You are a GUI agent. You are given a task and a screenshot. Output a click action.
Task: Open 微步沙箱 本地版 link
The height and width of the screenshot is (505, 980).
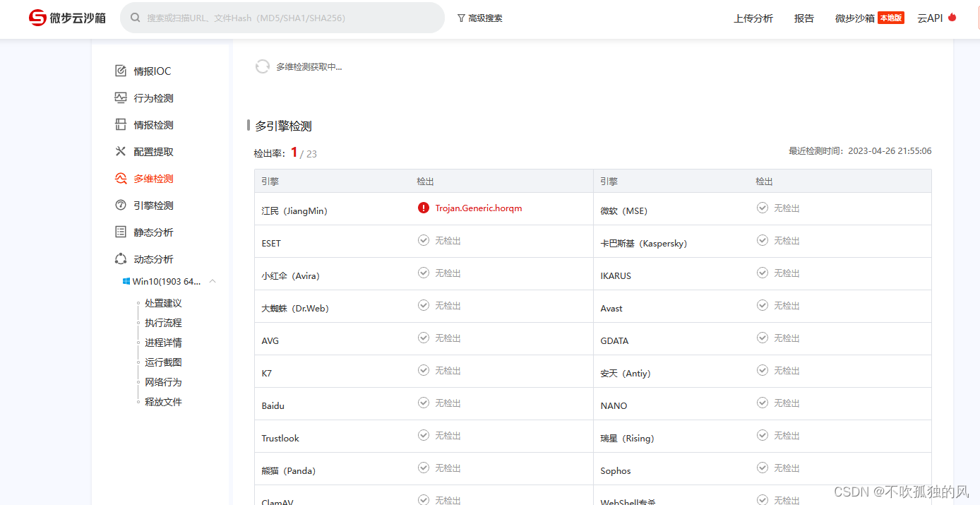pos(869,18)
